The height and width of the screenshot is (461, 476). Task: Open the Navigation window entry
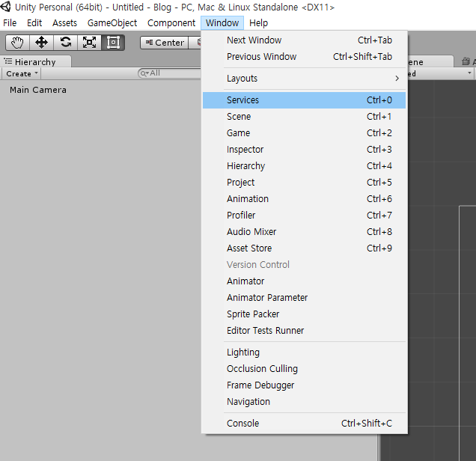(304, 402)
